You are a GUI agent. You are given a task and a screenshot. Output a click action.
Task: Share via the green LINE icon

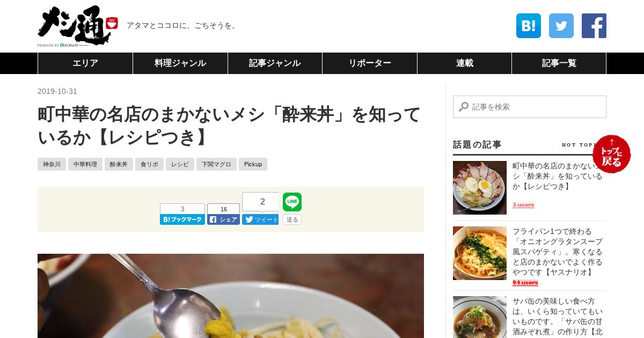tap(292, 202)
